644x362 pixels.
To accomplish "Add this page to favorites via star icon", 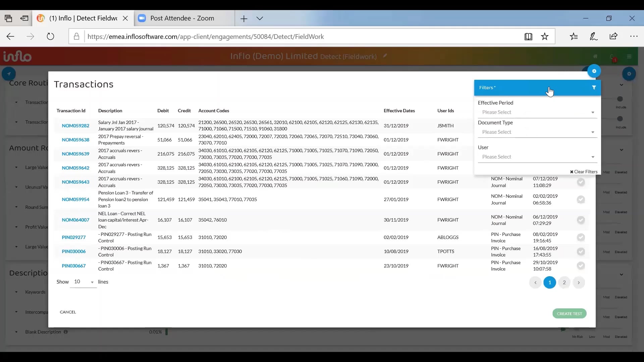I will click(x=545, y=37).
